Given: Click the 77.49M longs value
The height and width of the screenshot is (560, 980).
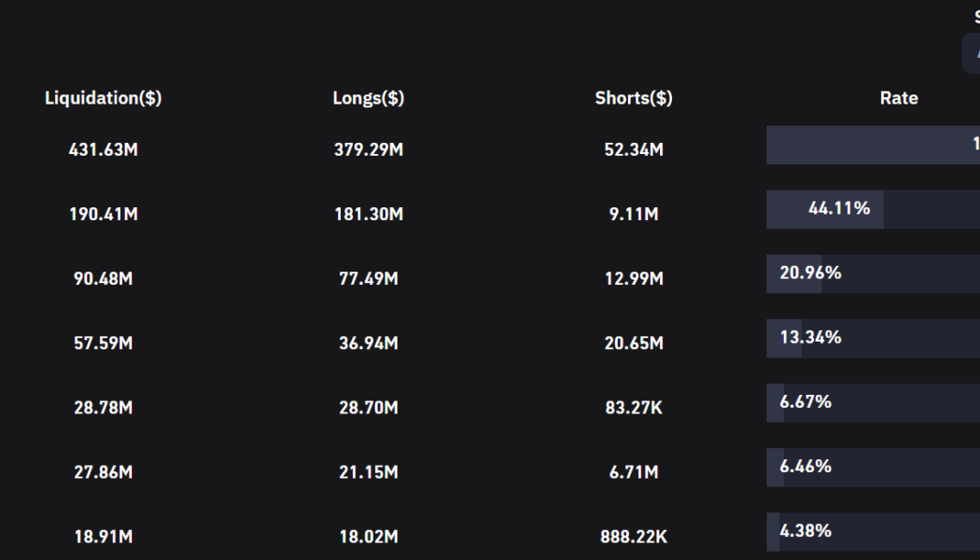Looking at the screenshot, I should (369, 278).
